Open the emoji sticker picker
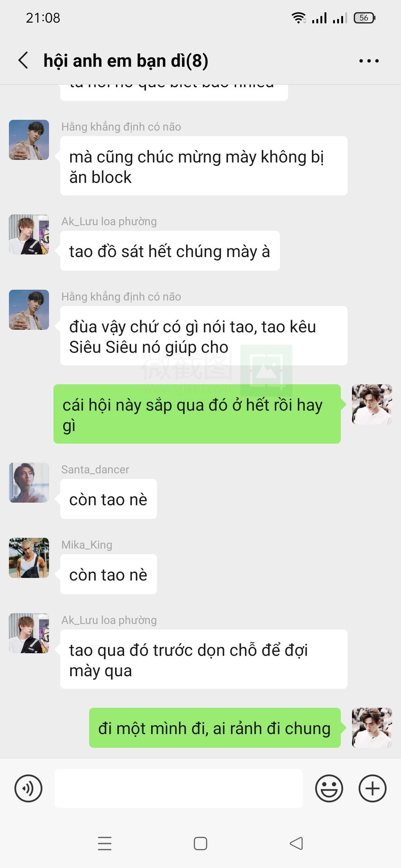The image size is (401, 868). [x=329, y=788]
